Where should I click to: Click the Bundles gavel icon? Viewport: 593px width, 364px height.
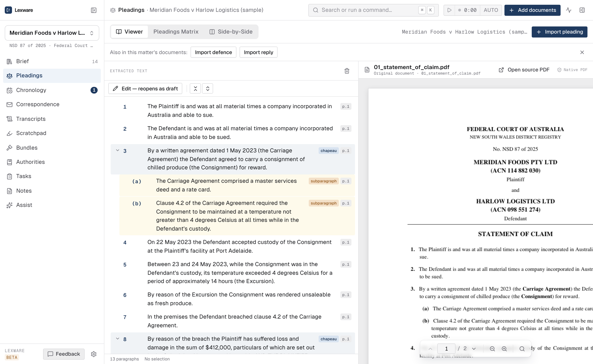9,148
